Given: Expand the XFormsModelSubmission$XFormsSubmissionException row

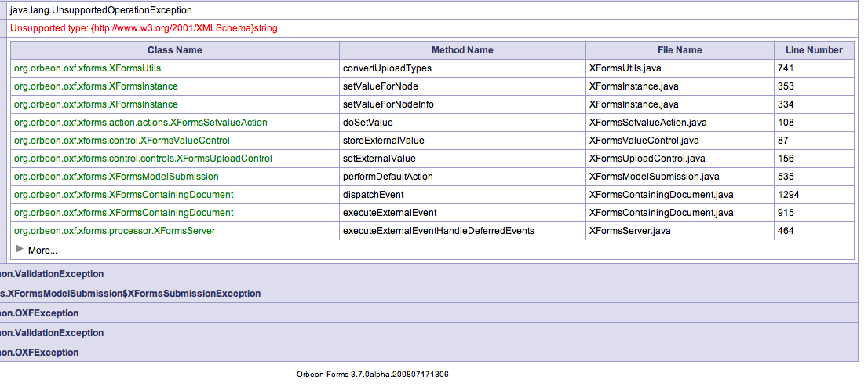Looking at the screenshot, I should point(130,293).
